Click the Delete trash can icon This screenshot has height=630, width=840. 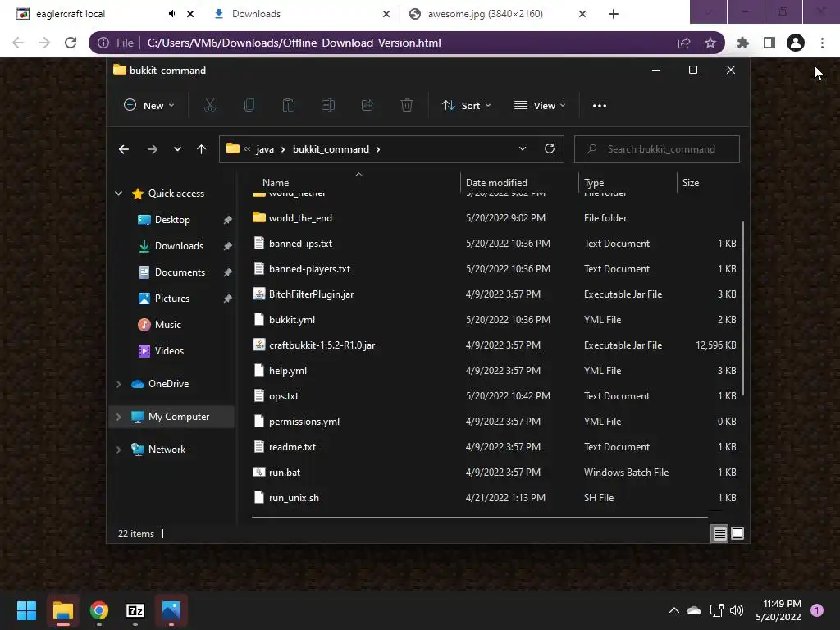click(407, 106)
